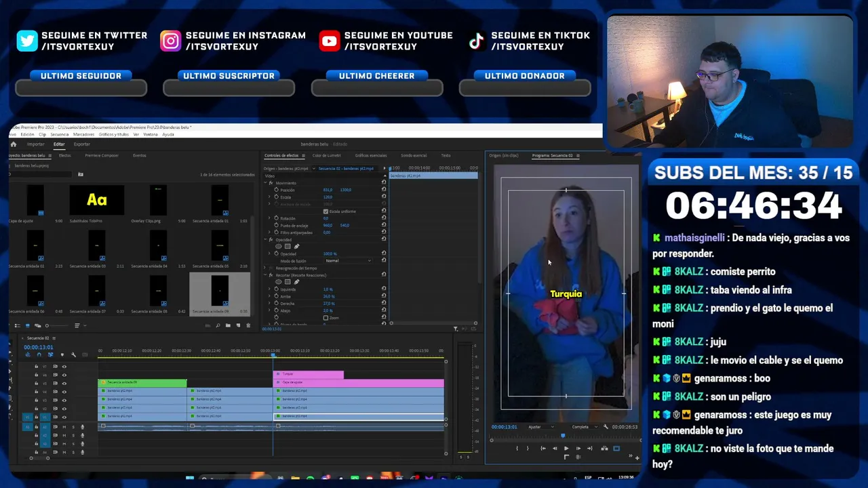Create rectangle mask under Opacidad
This screenshot has width=868, height=488.
[288, 247]
